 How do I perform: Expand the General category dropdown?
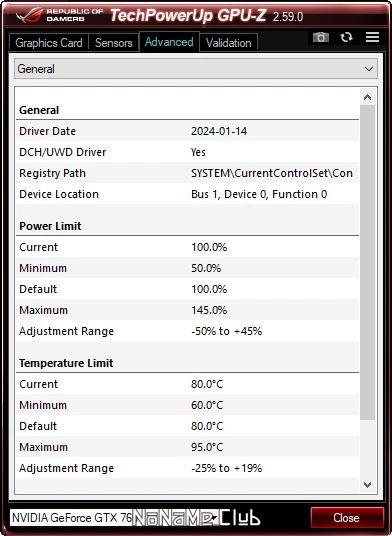pos(196,69)
